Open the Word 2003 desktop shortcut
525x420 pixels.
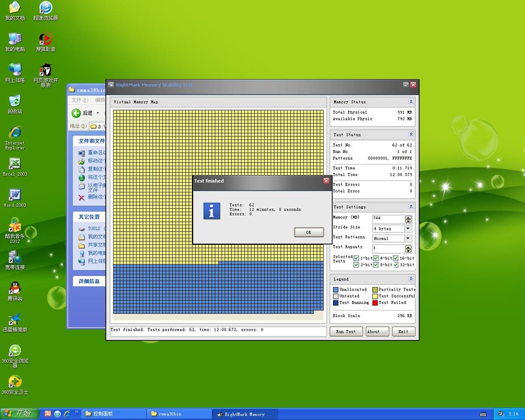tap(15, 196)
